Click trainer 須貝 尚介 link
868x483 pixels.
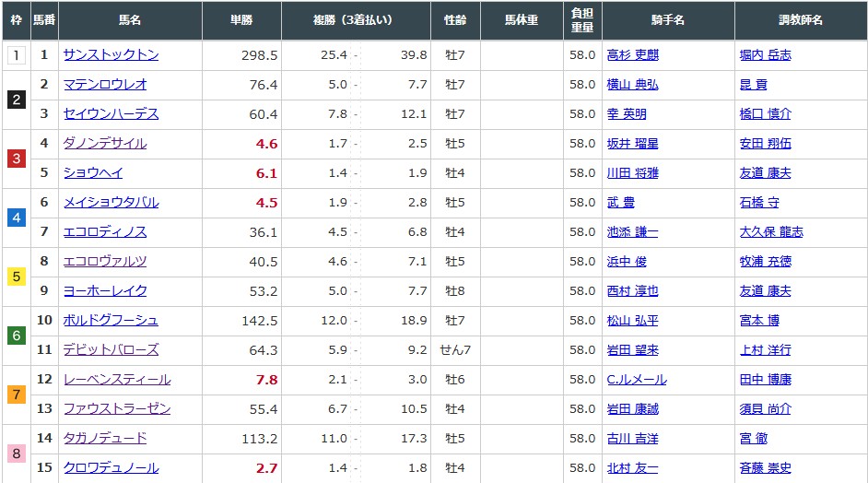click(x=765, y=409)
